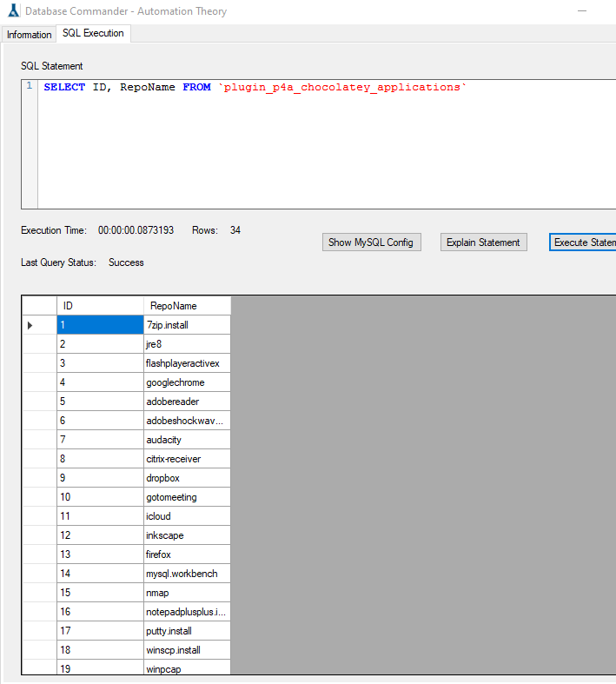Click the Show MySQL Config button
The width and height of the screenshot is (616, 684).
371,242
